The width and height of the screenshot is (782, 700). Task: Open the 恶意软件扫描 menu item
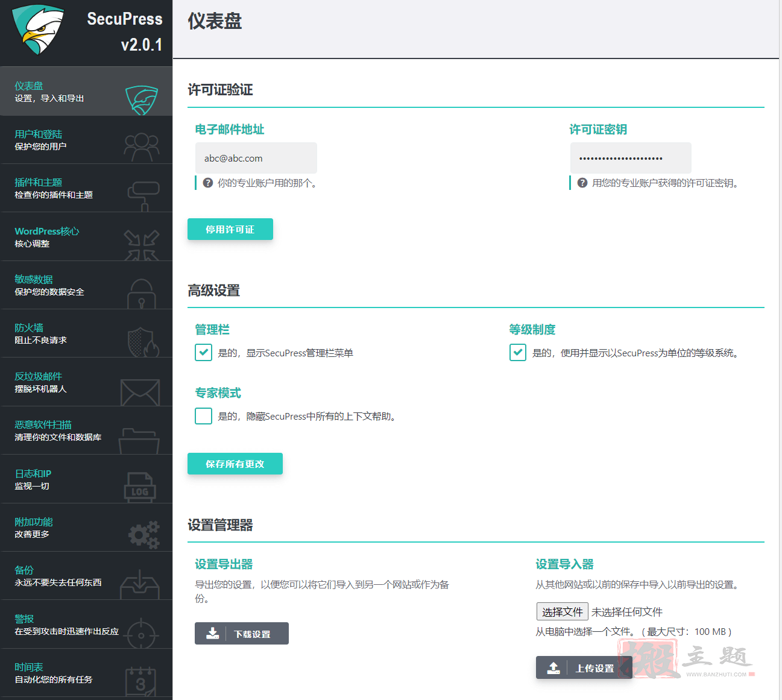86,430
